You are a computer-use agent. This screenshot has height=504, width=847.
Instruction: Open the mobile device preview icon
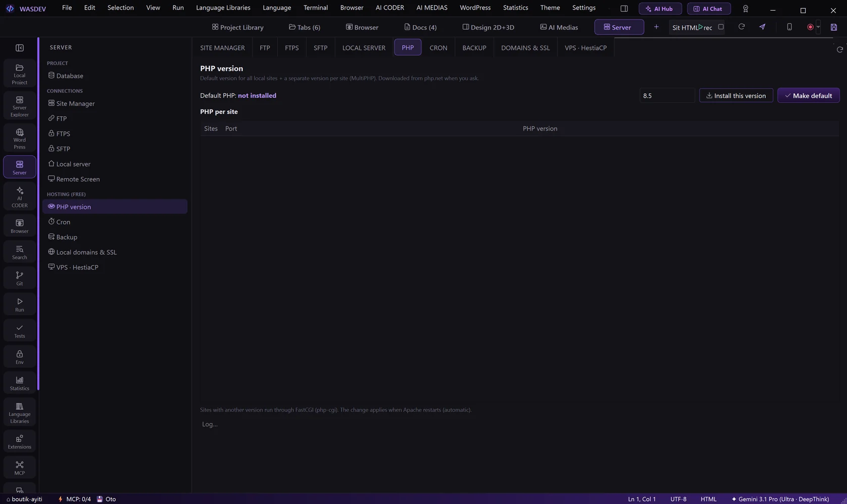tap(790, 27)
